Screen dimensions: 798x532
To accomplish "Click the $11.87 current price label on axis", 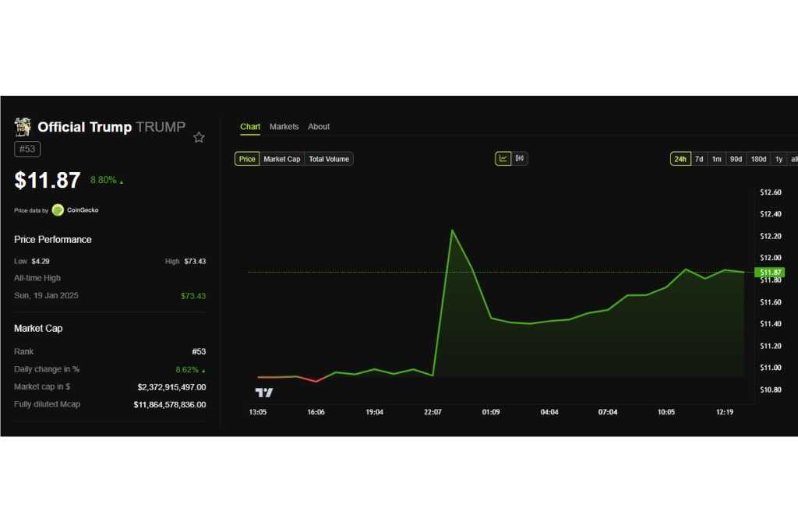I will point(770,273).
